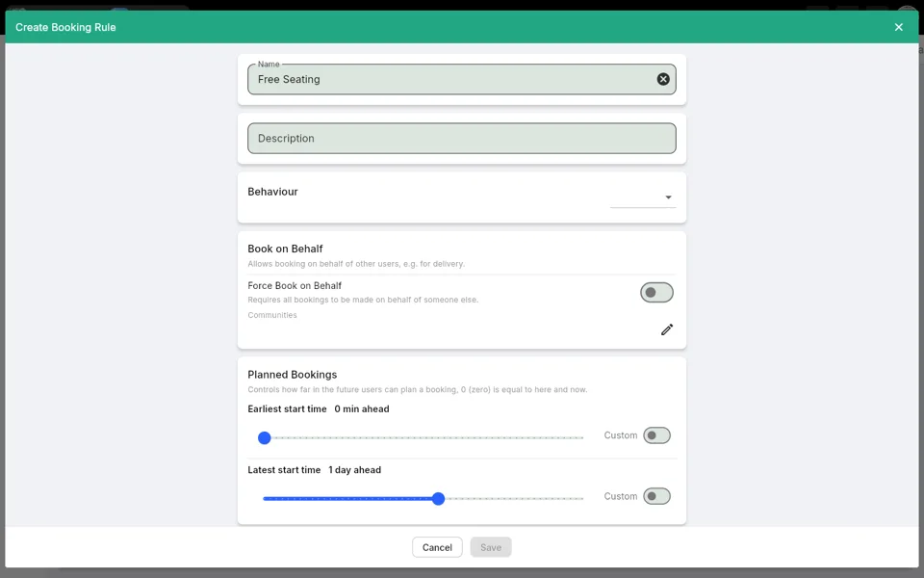Click the Planned Bookings heading

293,375
